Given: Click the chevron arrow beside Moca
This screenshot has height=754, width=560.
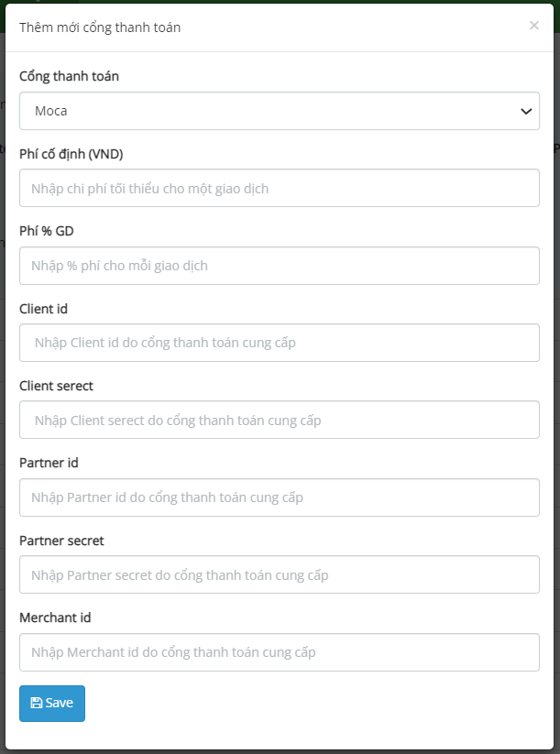Looking at the screenshot, I should pyautogui.click(x=526, y=112).
